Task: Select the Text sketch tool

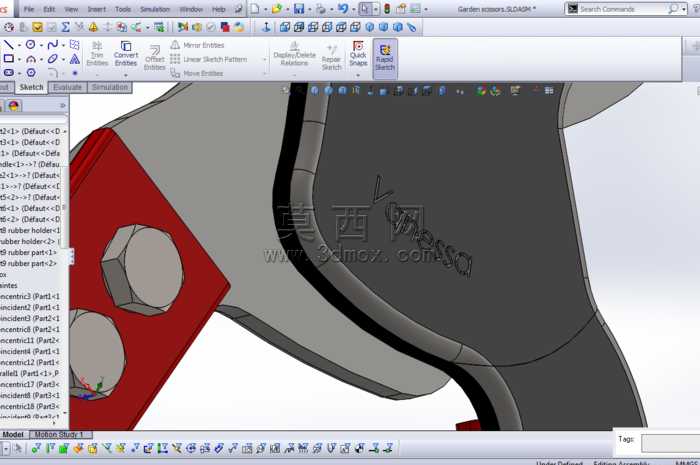Action: pos(75,58)
